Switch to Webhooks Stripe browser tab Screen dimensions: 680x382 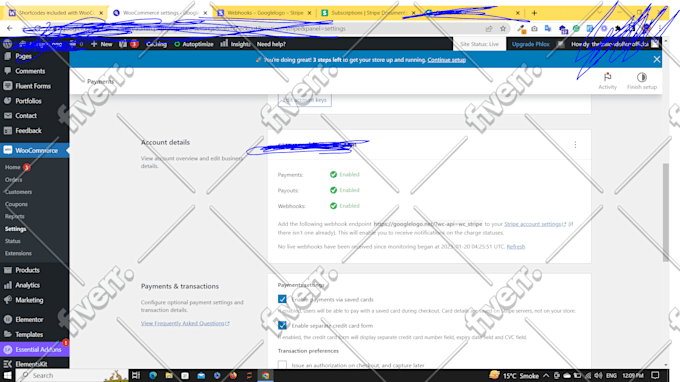[264, 13]
